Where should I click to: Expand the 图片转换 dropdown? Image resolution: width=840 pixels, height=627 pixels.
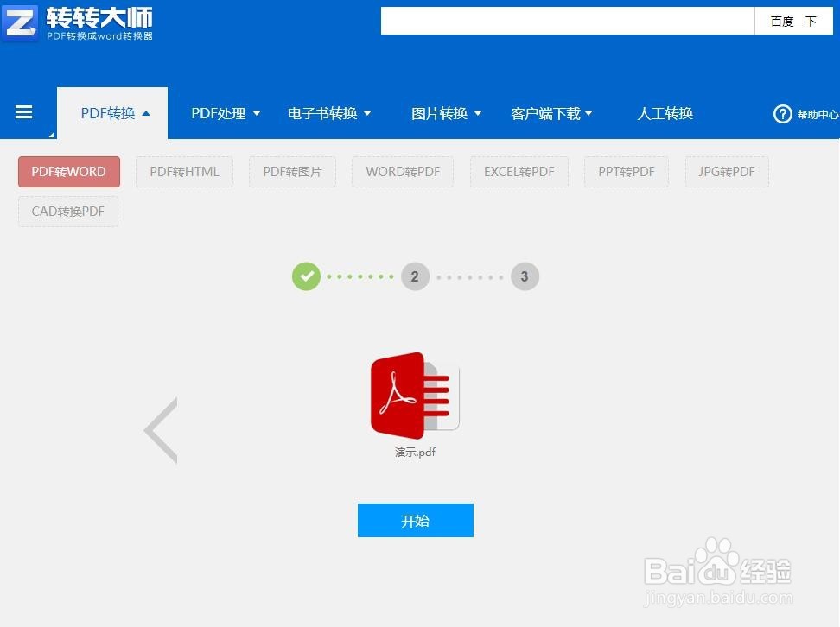(447, 113)
